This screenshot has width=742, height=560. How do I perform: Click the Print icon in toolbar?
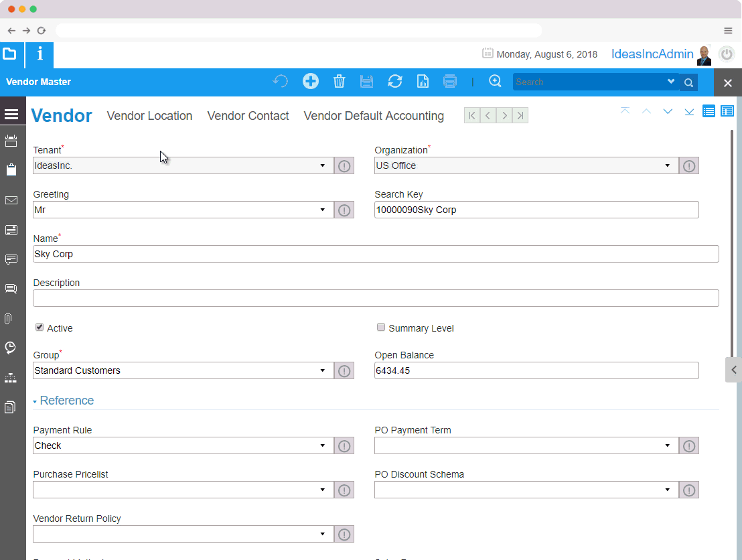click(x=450, y=82)
